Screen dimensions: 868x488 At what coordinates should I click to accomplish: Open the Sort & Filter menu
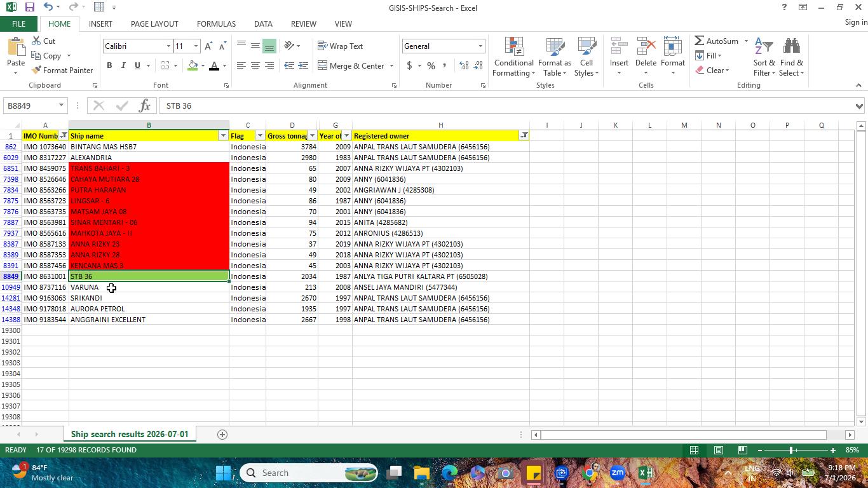point(764,57)
